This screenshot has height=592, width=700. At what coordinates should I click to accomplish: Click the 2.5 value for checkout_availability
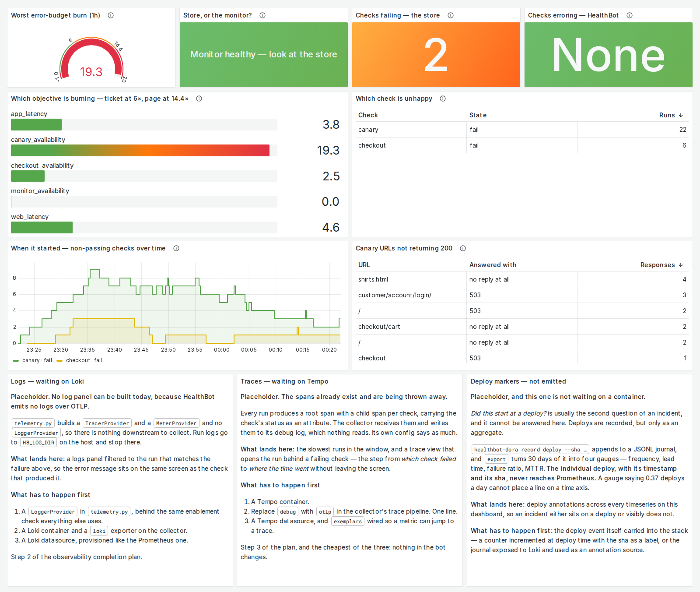click(331, 176)
